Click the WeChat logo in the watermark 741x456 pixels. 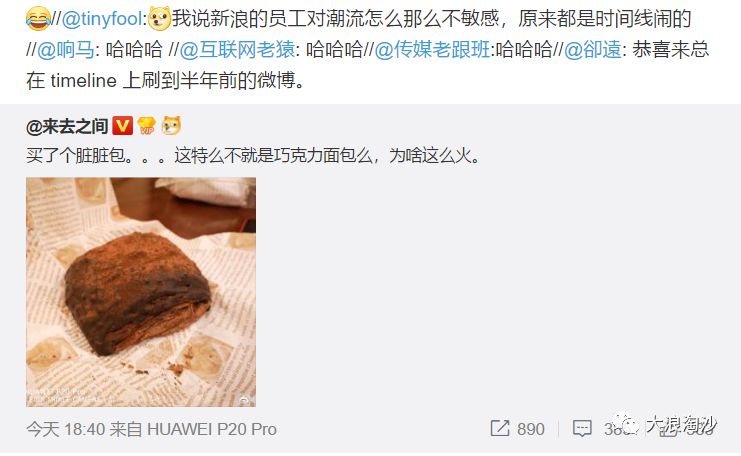626,425
